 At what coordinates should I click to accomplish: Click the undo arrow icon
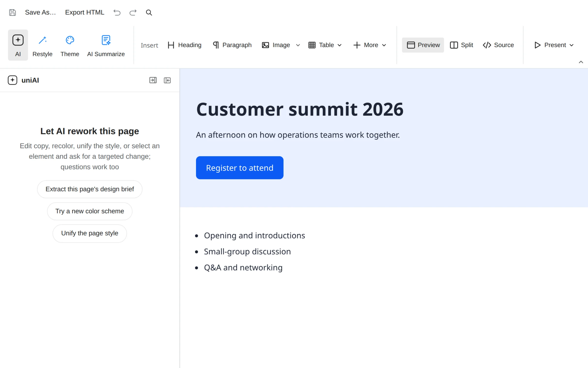click(117, 12)
